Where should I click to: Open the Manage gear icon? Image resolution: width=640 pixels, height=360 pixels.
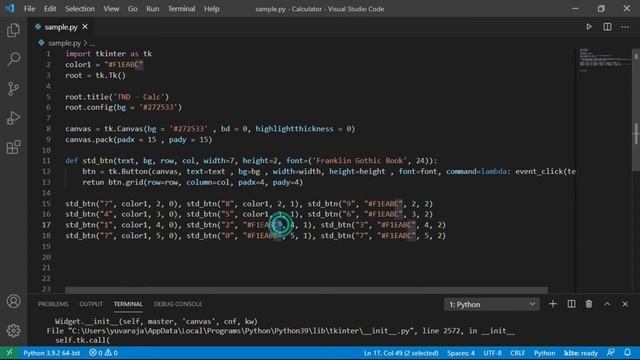tap(13, 330)
